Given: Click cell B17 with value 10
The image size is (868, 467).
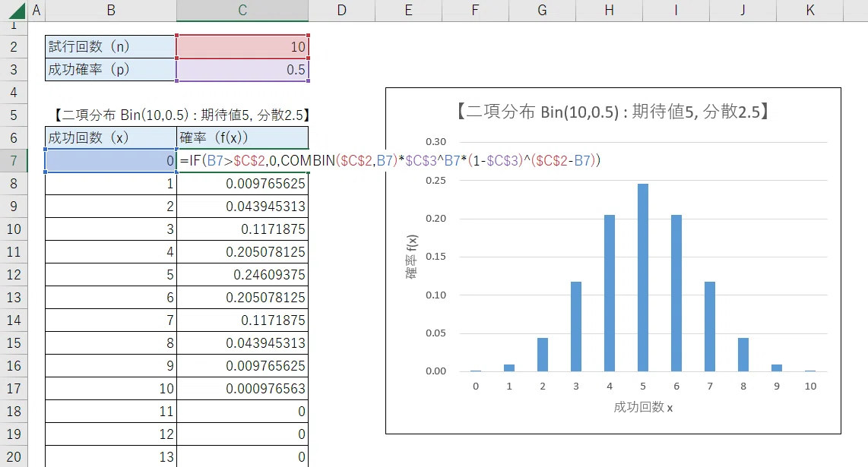Looking at the screenshot, I should click(111, 389).
